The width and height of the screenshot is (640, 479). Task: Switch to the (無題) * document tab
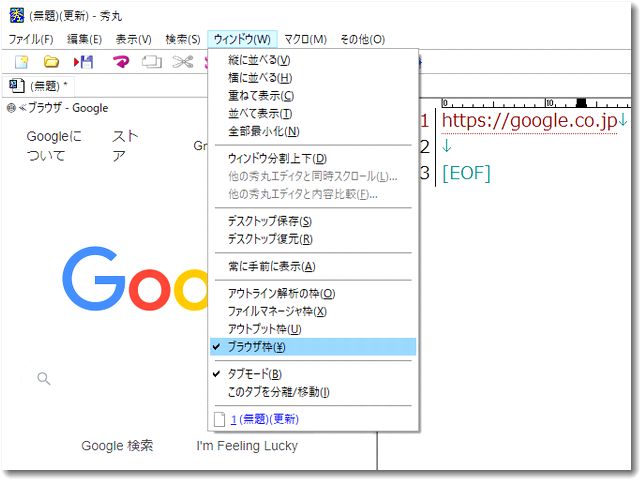[40, 86]
